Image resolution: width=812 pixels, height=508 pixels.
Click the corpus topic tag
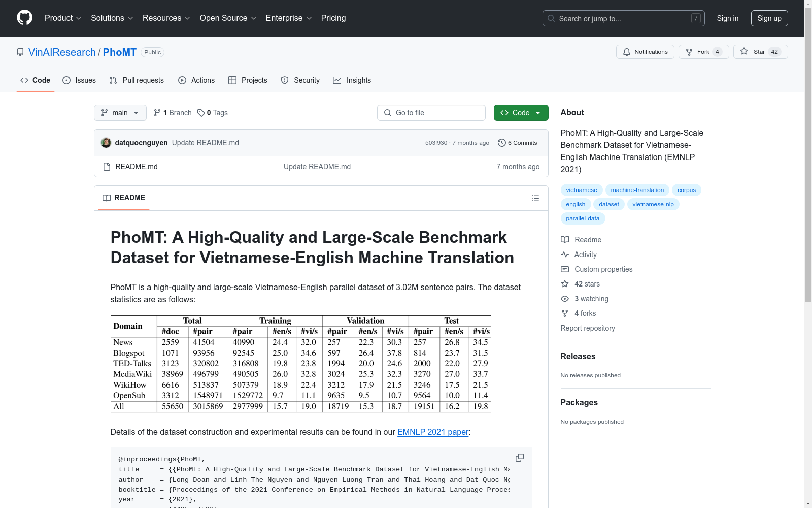687,190
